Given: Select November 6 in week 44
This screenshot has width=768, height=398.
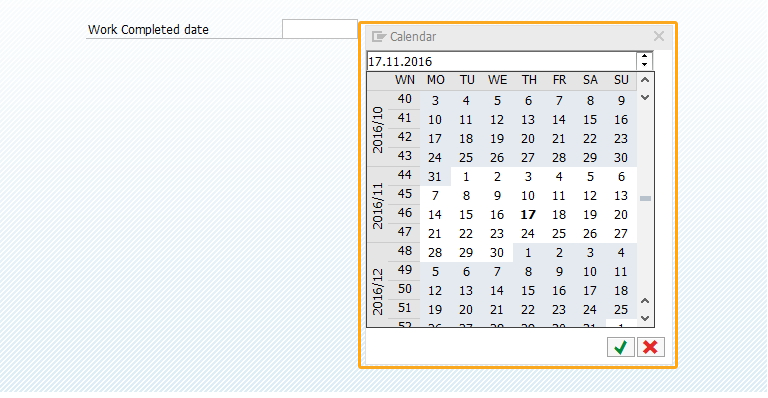Looking at the screenshot, I should point(621,177).
